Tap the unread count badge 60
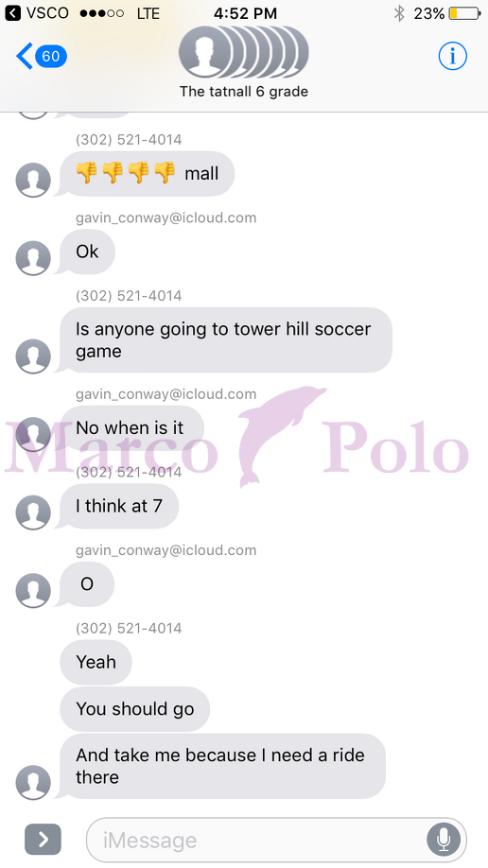488x868 pixels. tap(51, 56)
